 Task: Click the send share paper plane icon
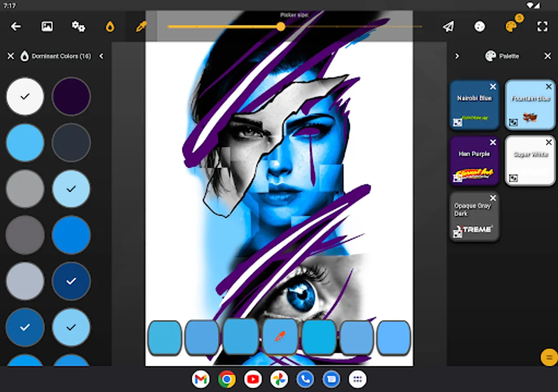448,27
